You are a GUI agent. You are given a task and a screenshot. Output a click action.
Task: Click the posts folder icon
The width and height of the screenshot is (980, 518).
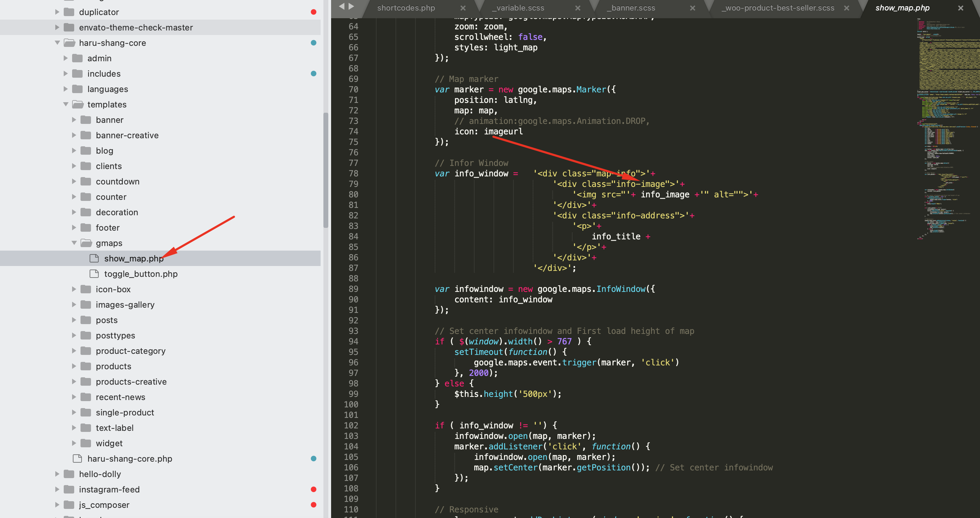click(x=86, y=320)
